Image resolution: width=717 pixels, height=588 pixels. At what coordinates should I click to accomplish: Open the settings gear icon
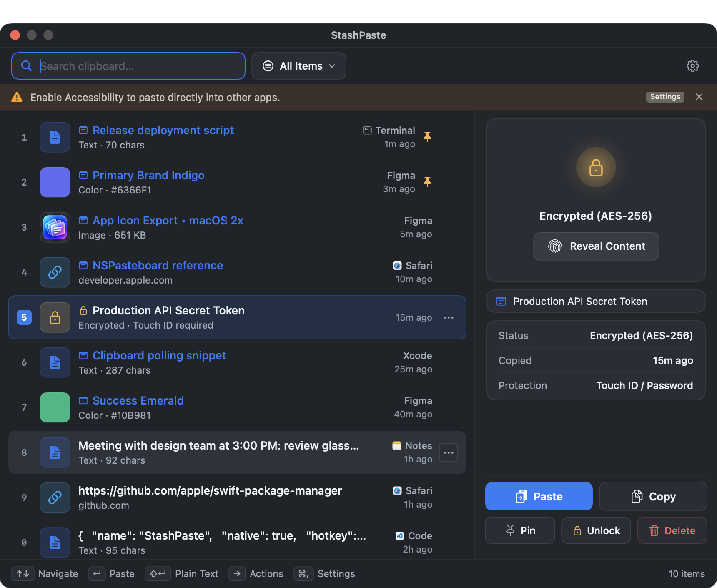[692, 66]
